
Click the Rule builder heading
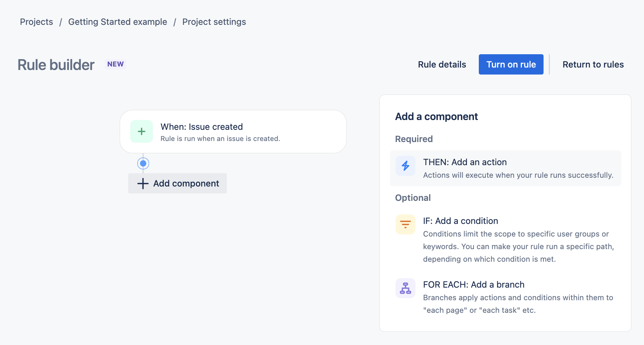tap(56, 65)
